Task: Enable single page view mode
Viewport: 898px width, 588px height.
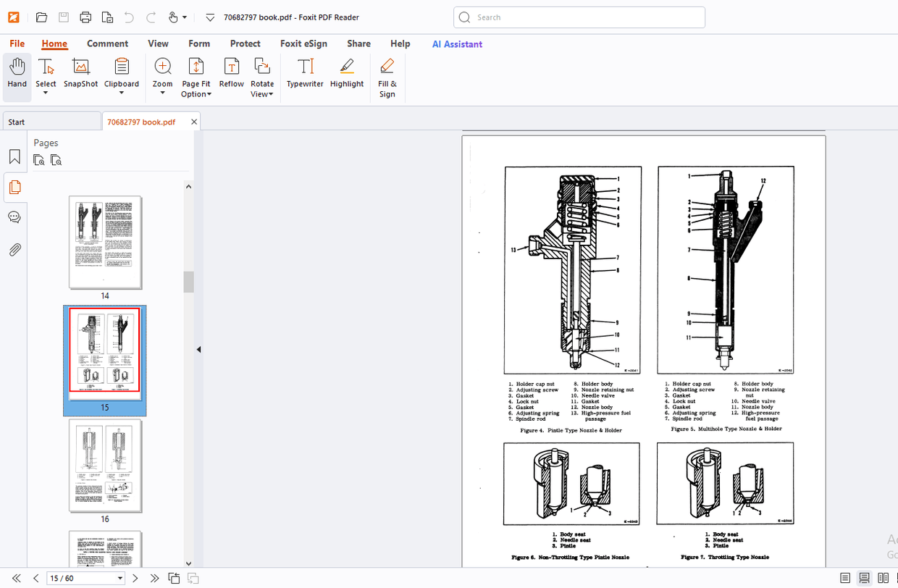Action: click(845, 578)
